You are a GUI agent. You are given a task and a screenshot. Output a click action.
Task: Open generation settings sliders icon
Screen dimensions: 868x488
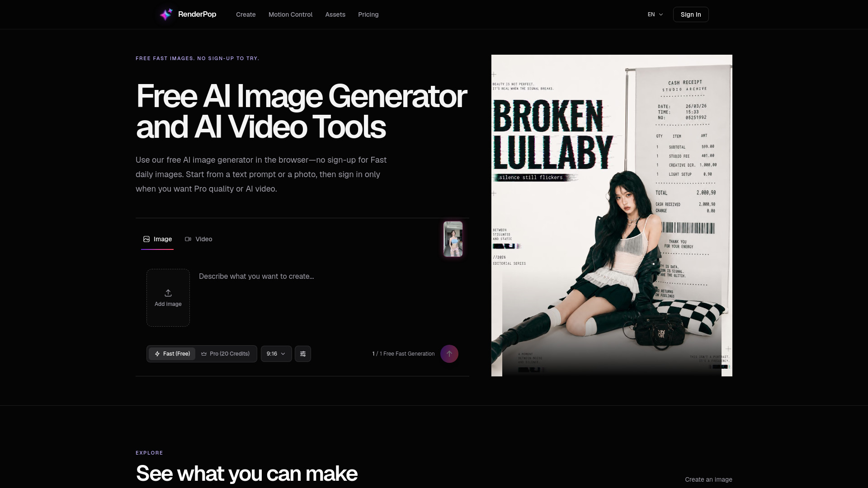tap(303, 354)
